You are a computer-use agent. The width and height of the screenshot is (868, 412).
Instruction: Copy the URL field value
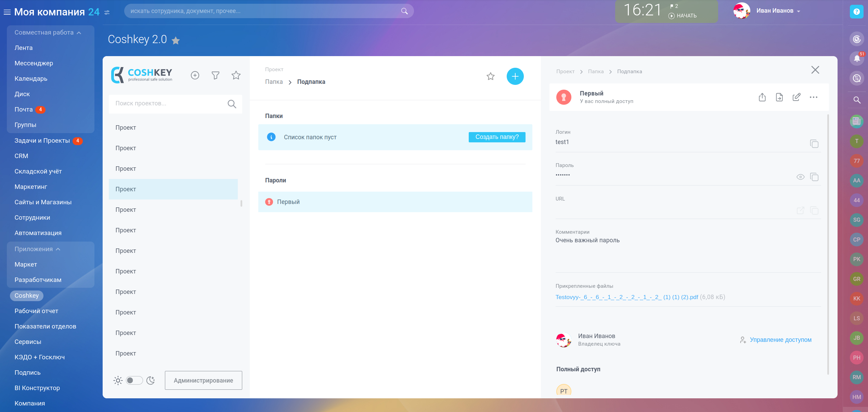tap(814, 210)
